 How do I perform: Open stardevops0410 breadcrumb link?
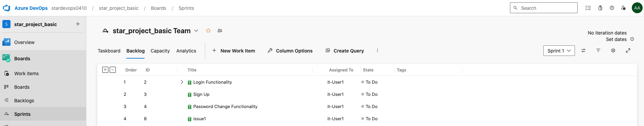[69, 8]
